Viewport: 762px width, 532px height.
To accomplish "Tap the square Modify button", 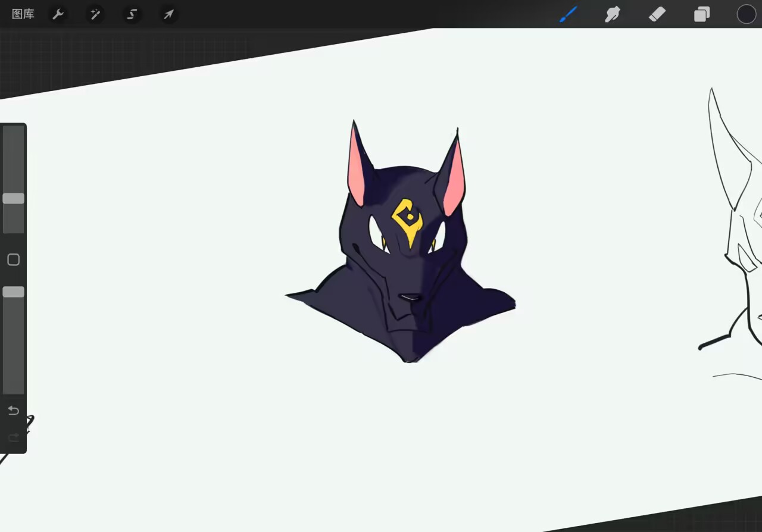I will [x=13, y=259].
